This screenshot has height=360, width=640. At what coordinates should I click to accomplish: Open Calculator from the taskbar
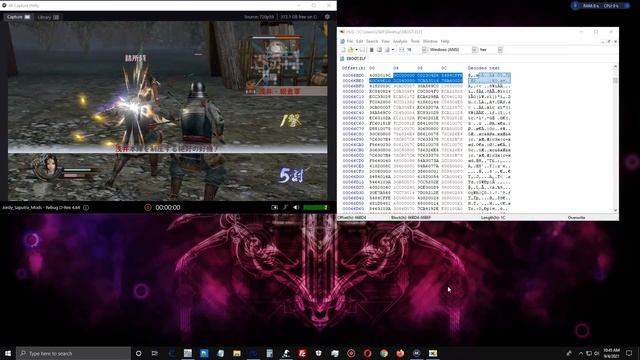269,353
